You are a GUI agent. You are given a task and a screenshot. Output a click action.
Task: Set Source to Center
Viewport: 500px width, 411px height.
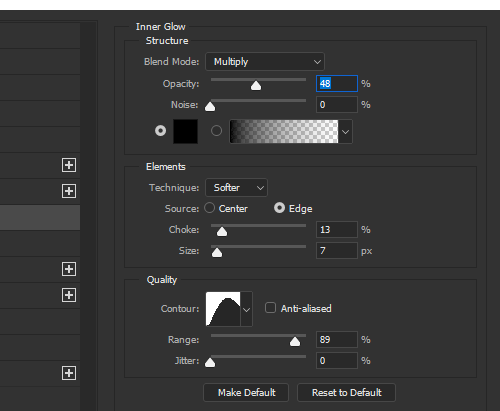209,208
